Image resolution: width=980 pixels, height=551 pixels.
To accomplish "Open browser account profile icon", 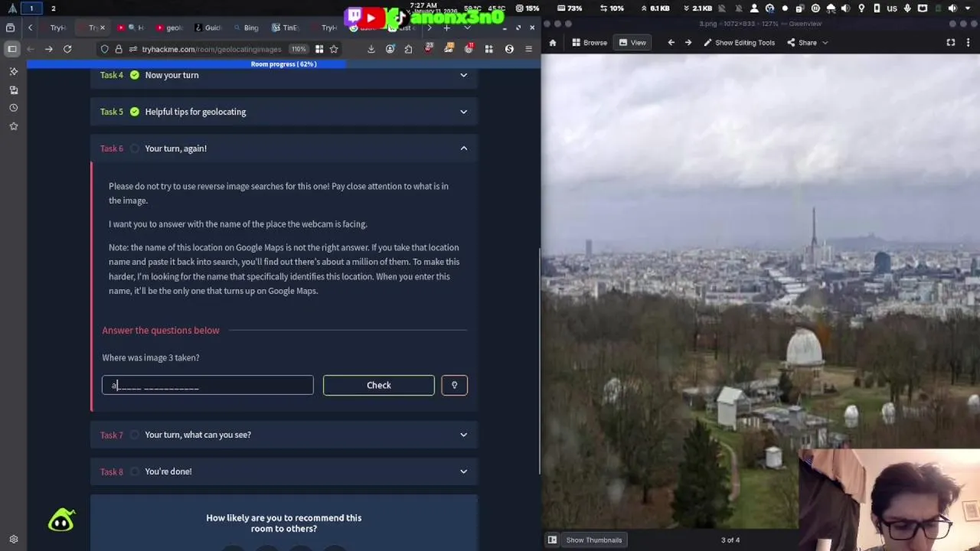I will 390,49.
